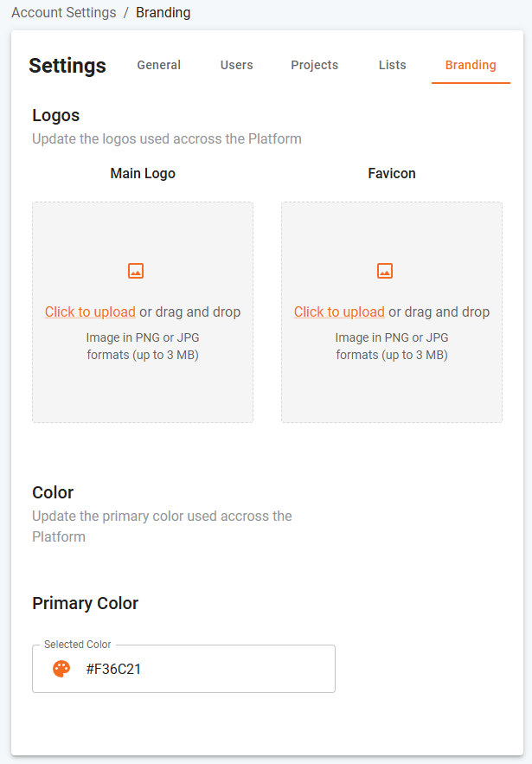The height and width of the screenshot is (764, 532).
Task: Click the Settings heading
Action: tap(67, 66)
